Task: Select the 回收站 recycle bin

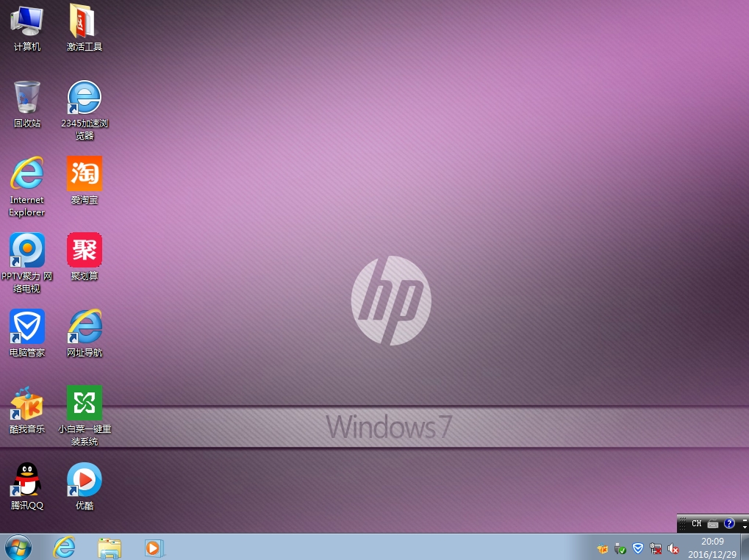Action: click(x=26, y=104)
